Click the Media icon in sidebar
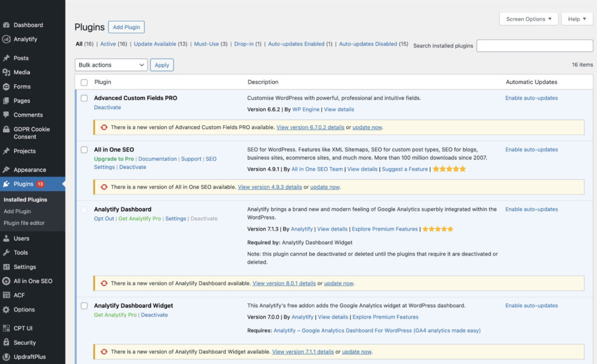The width and height of the screenshot is (597, 364). (6, 72)
